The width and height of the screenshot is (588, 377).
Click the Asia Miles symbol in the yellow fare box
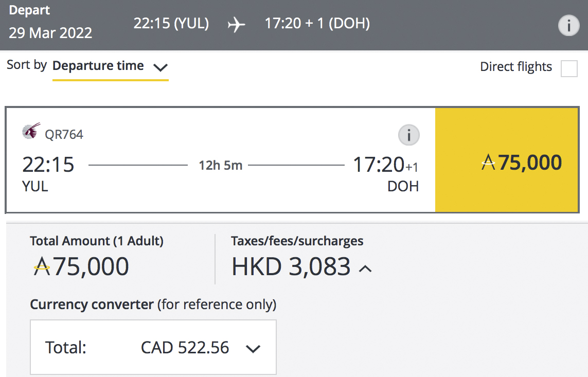[488, 164]
